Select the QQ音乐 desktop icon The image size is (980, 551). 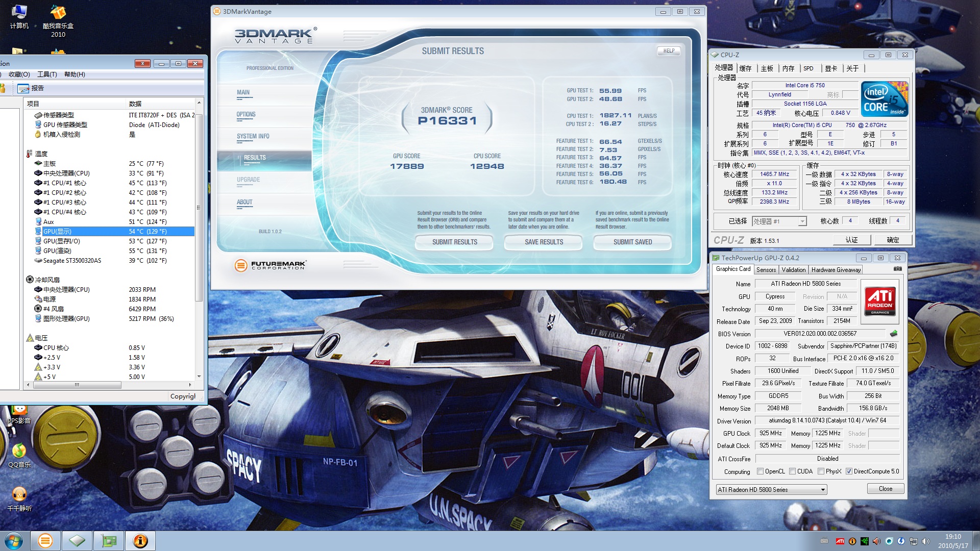click(19, 455)
